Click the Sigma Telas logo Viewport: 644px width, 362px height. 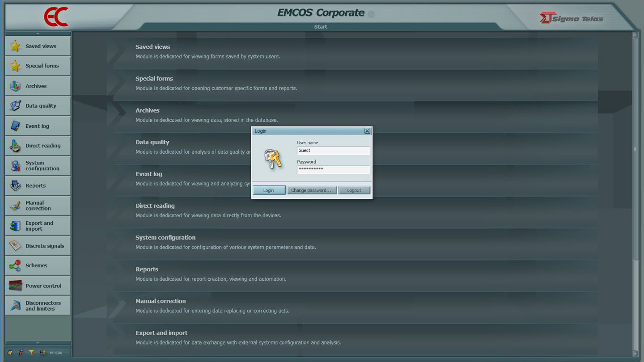[572, 18]
